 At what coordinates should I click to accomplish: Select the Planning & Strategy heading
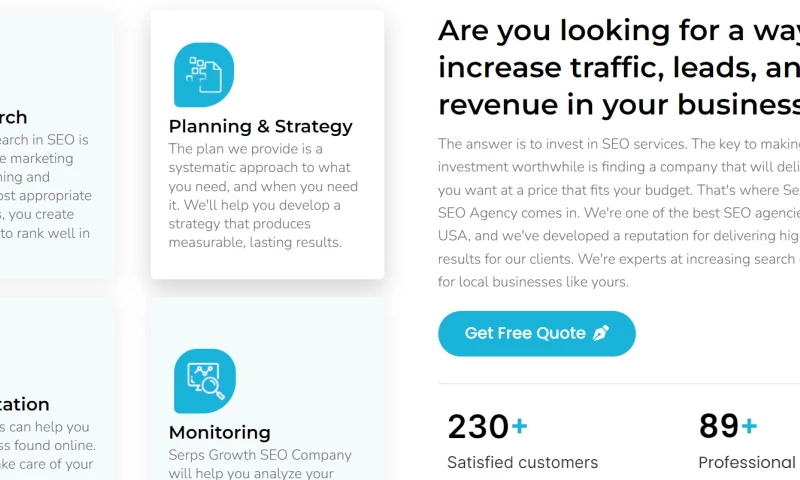click(x=260, y=126)
